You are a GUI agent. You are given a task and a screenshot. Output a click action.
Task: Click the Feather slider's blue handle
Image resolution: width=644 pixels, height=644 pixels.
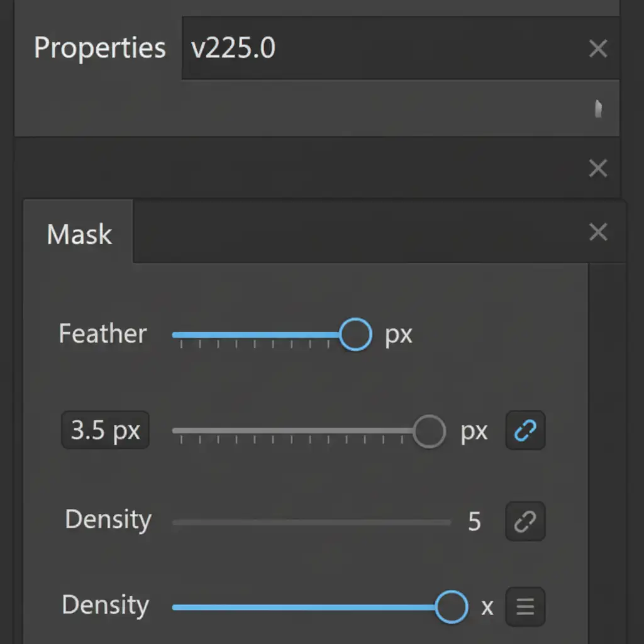355,334
